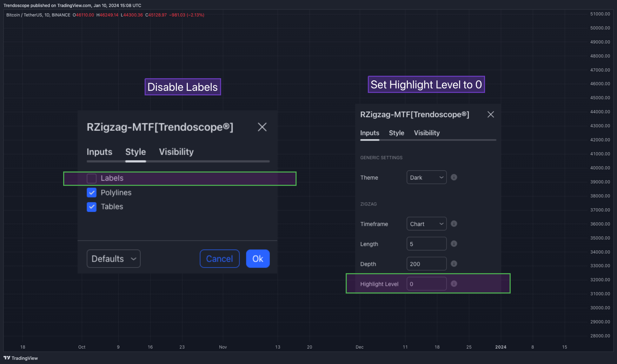Open Visibility tab in right dialog
This screenshot has width=617, height=364.
click(427, 133)
